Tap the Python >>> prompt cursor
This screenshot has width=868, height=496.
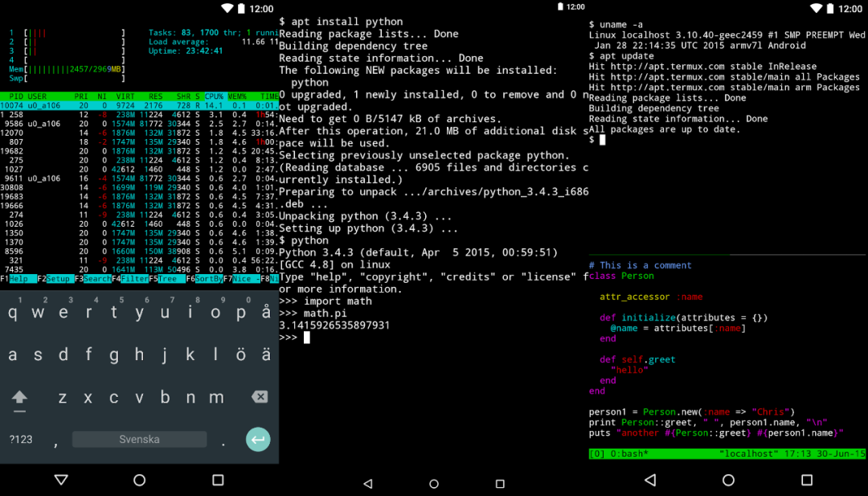[306, 338]
